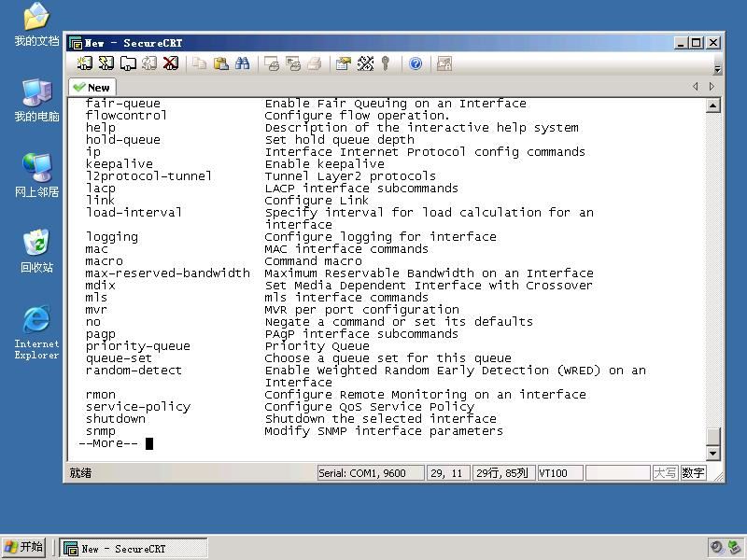Select the New session tab
Image resolution: width=747 pixels, height=560 pixels.
pyautogui.click(x=92, y=88)
